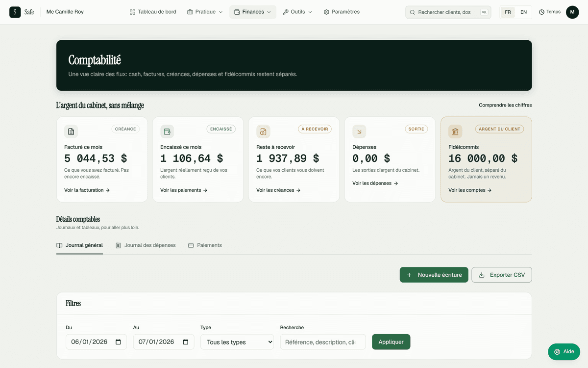
Task: Click Exporter CSV button
Action: click(x=502, y=275)
